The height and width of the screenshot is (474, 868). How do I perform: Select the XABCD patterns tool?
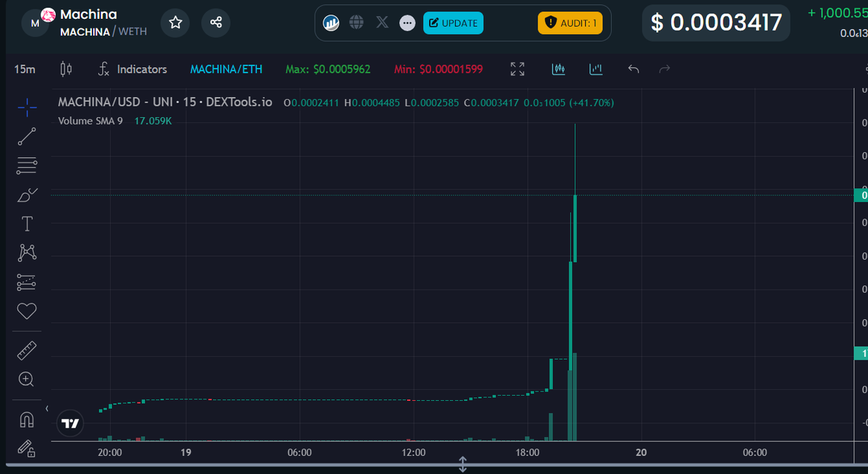(27, 253)
